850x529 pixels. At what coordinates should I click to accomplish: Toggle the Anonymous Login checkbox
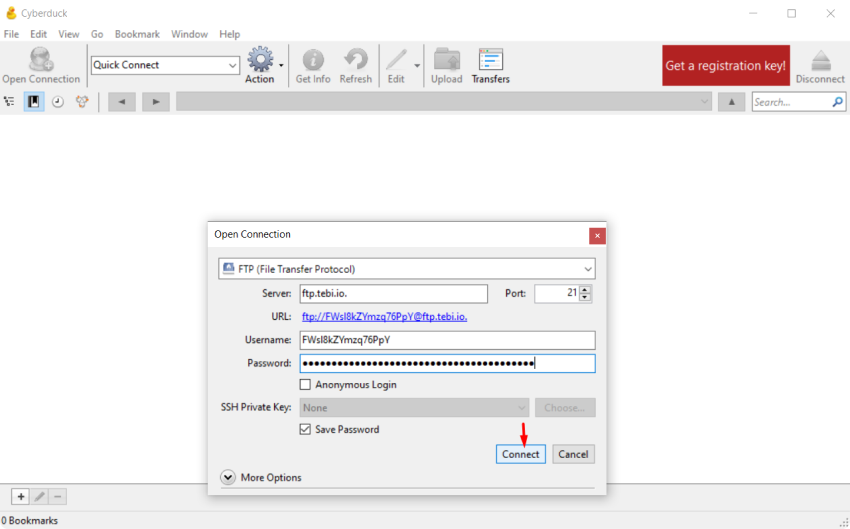[305, 384]
